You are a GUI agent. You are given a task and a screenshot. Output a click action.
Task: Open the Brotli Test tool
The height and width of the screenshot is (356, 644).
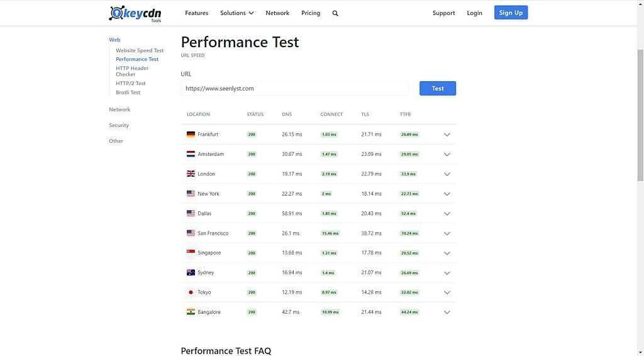(x=128, y=92)
